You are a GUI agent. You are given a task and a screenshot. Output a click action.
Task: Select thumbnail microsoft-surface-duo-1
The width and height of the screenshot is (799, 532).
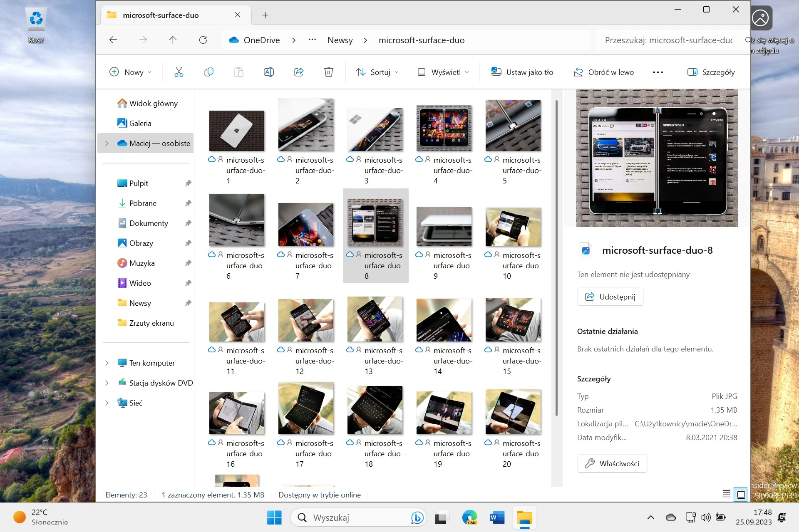[237, 131]
